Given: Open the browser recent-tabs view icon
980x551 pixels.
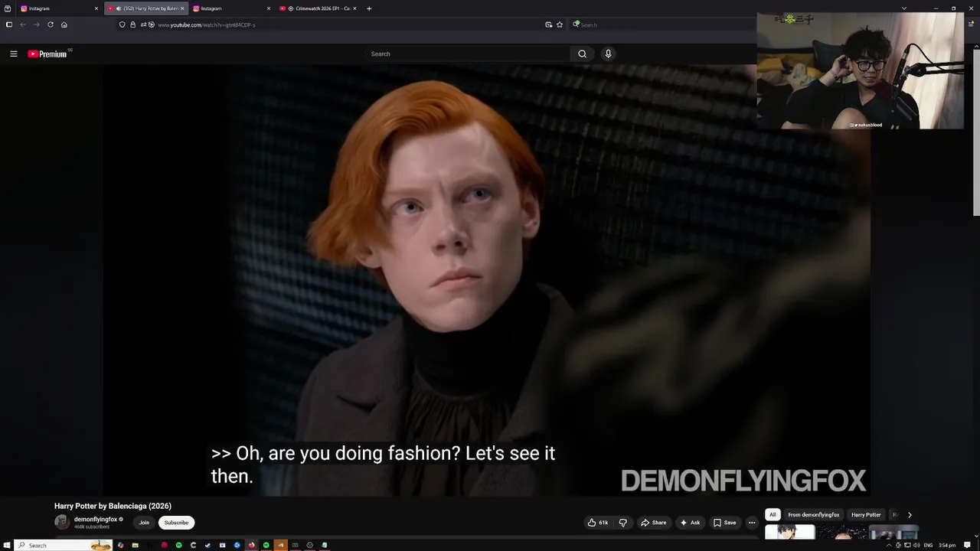Looking at the screenshot, I should (x=8, y=8).
